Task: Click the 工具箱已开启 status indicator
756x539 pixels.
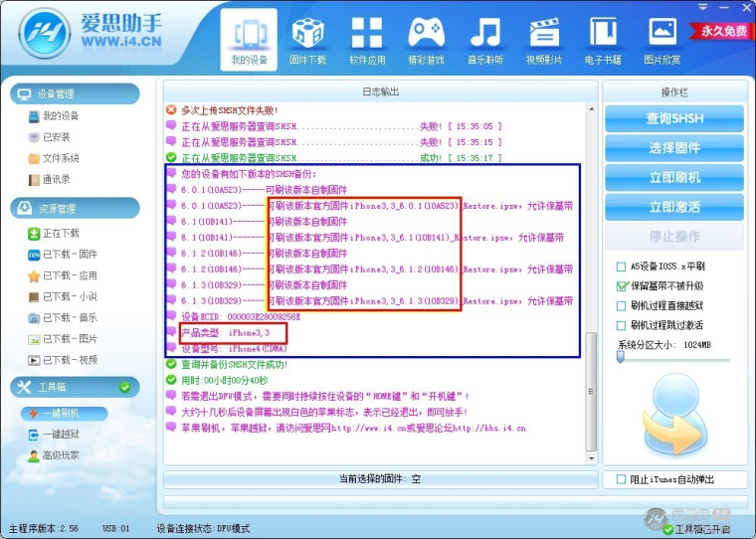Action: 696,529
